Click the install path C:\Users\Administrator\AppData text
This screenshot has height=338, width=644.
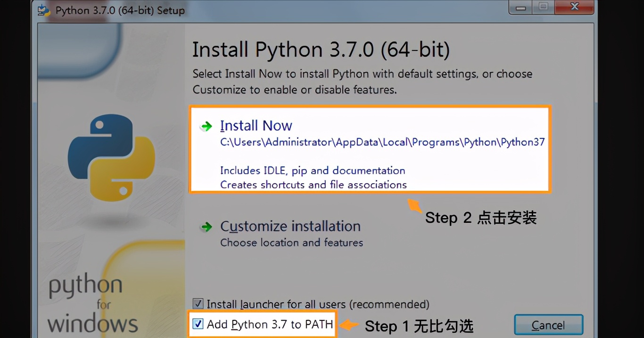pyautogui.click(x=382, y=142)
